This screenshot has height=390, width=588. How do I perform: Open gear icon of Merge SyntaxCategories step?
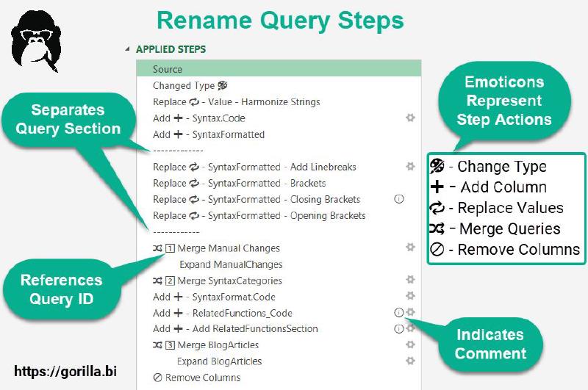[x=410, y=280]
